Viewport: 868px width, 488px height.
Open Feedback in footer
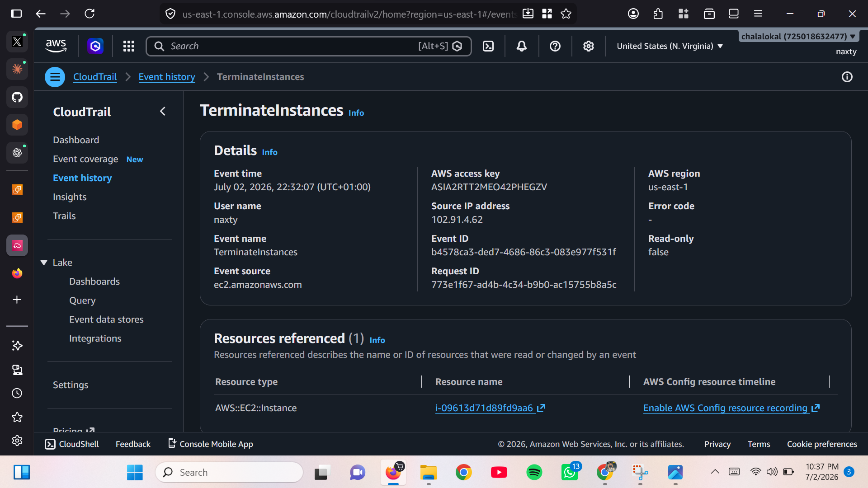tap(133, 444)
